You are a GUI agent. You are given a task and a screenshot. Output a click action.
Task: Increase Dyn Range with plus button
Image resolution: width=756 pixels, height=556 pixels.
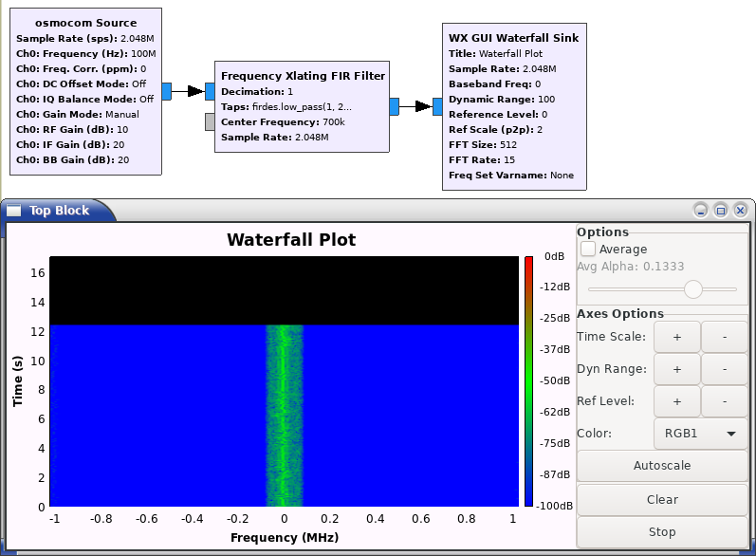click(676, 369)
